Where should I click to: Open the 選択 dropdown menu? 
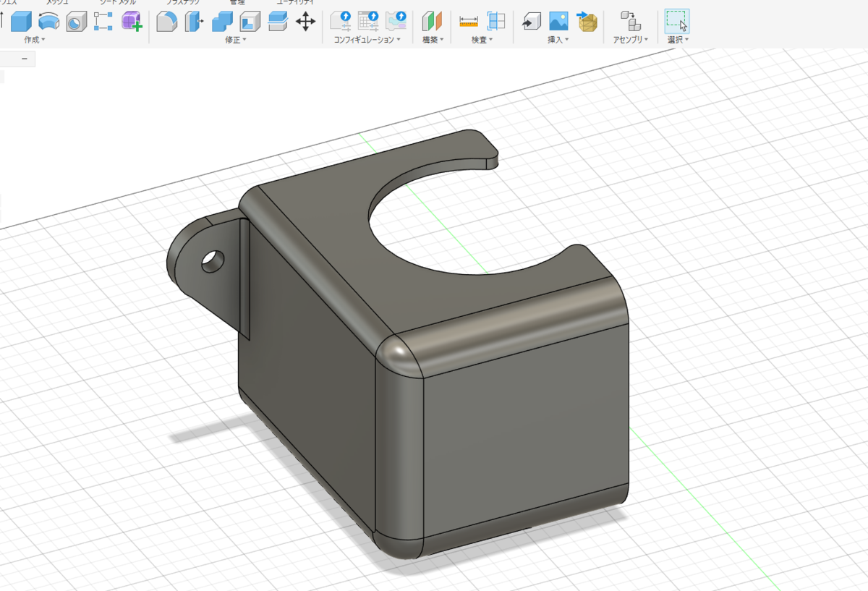click(678, 40)
